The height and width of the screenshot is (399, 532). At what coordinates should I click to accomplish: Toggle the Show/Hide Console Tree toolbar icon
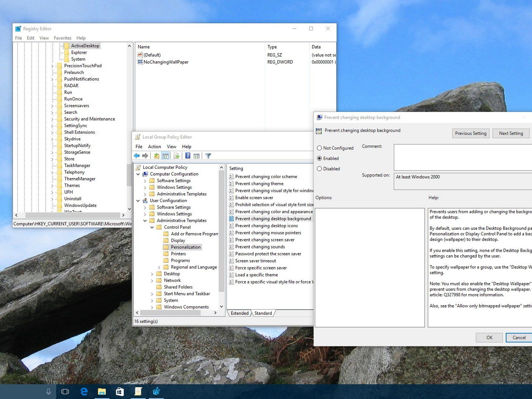pyautogui.click(x=166, y=156)
